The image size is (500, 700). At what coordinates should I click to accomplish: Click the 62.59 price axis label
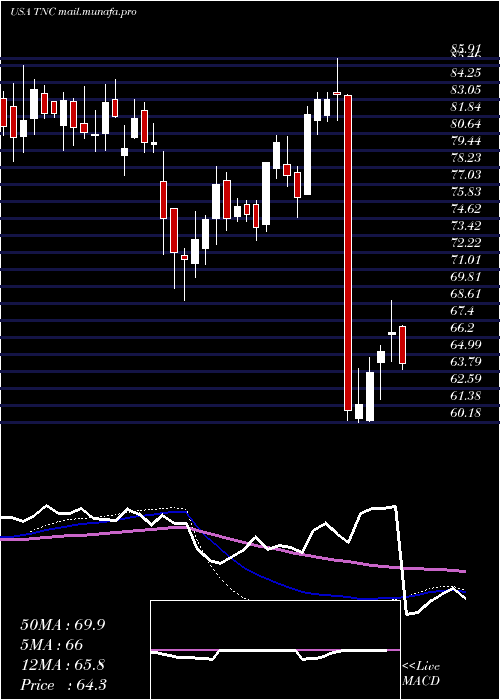[466, 378]
